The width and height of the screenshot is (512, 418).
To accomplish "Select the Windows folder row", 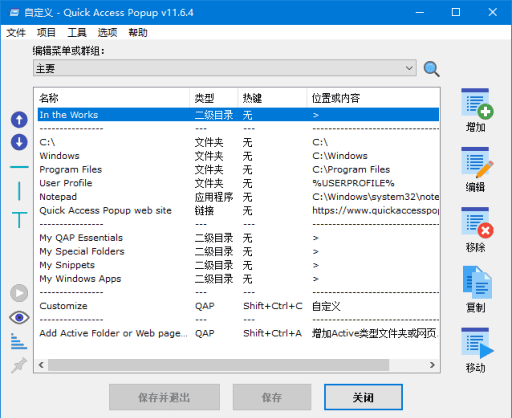I will tap(238, 156).
